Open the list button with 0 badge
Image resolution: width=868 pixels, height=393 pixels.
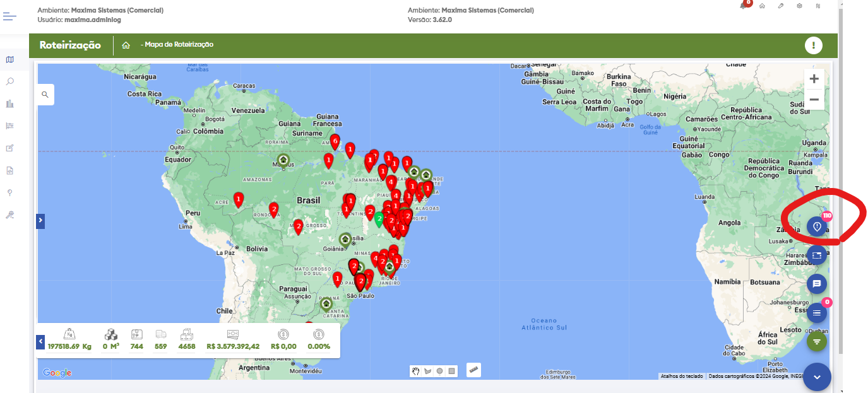(817, 313)
